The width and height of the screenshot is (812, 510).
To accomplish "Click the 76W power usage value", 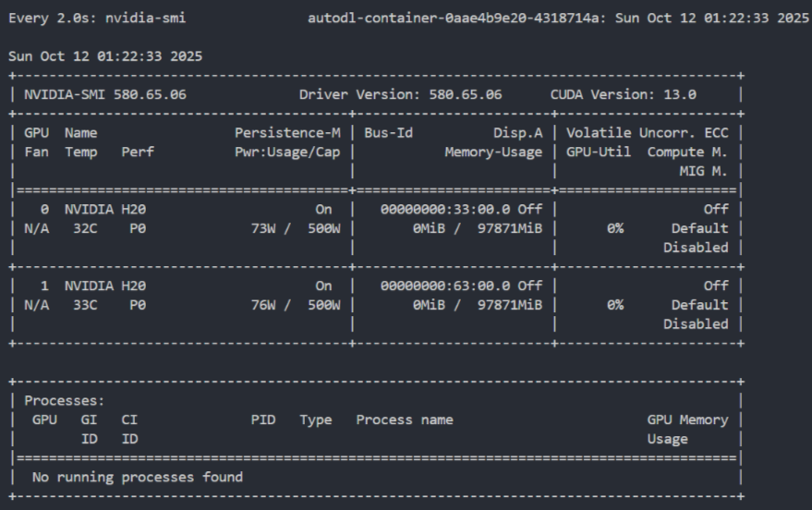I will coord(266,305).
